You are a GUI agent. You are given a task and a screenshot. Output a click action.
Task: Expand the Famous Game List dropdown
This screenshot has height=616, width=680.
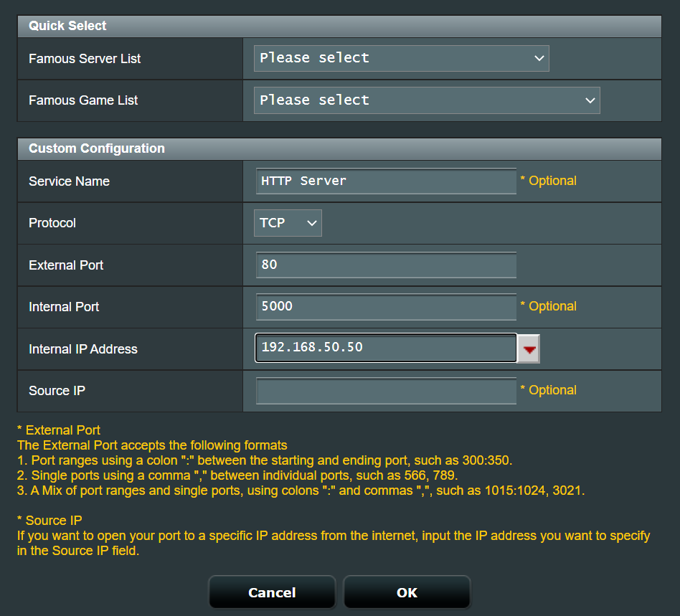tap(427, 100)
